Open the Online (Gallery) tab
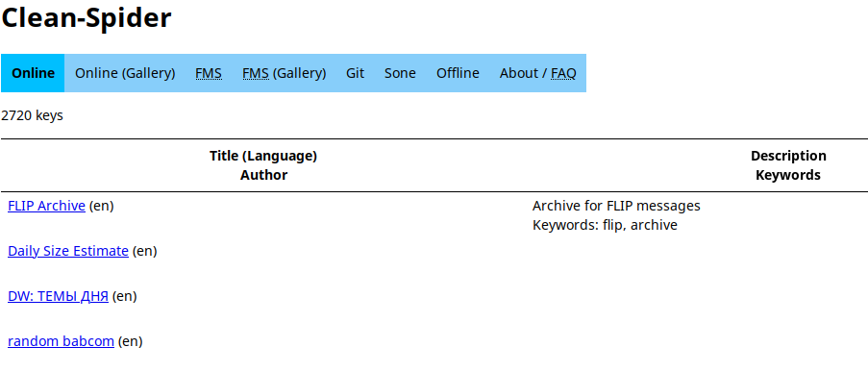This screenshot has height=372, width=868. (x=125, y=73)
